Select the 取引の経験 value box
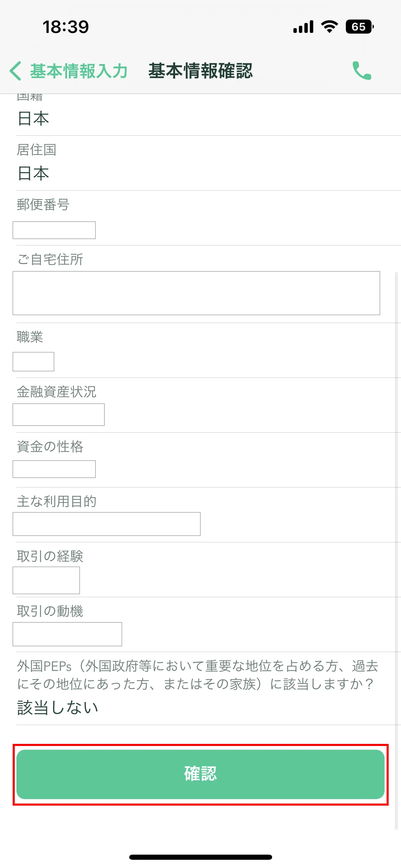The height and width of the screenshot is (868, 401). click(46, 580)
